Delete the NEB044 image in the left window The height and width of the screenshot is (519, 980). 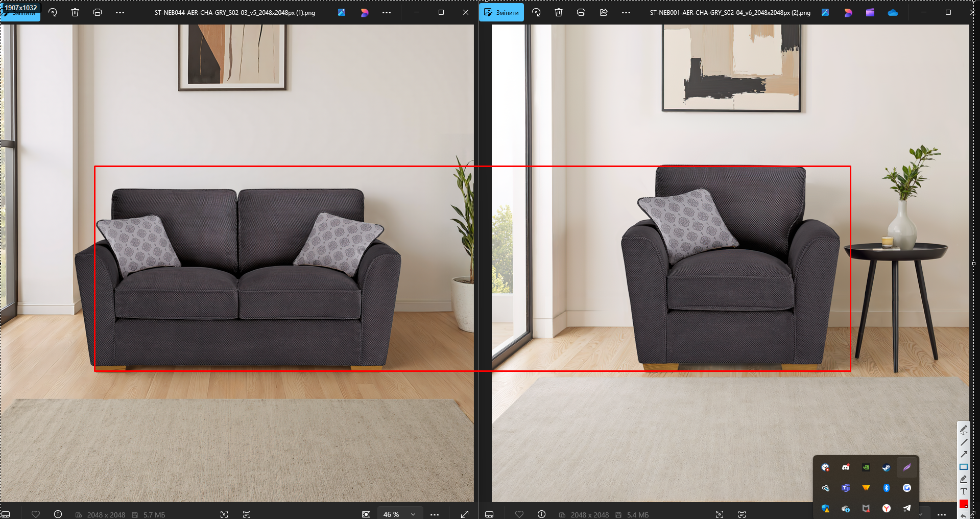75,12
